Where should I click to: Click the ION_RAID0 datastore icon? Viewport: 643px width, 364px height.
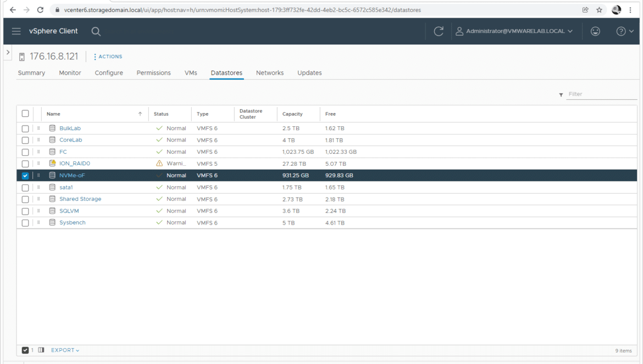(52, 164)
